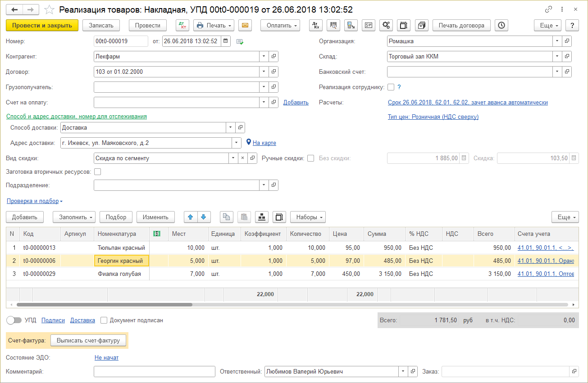This screenshot has width=588, height=383.
Task: Open the Склад dropdown list
Action: (557, 57)
